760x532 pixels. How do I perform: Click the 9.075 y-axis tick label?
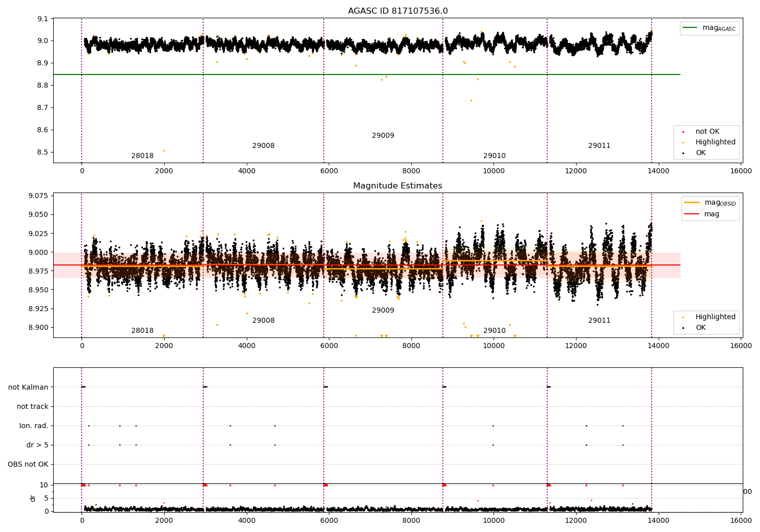coord(39,196)
